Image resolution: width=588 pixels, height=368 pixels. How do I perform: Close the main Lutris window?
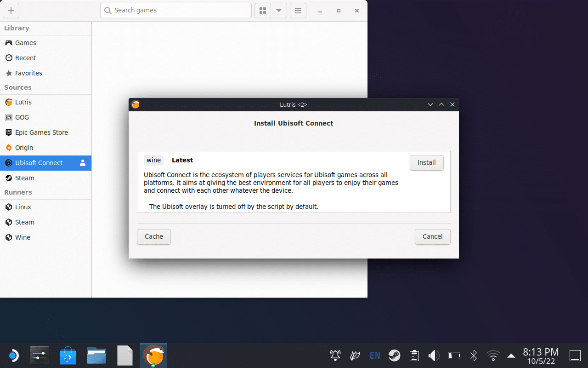pos(357,11)
